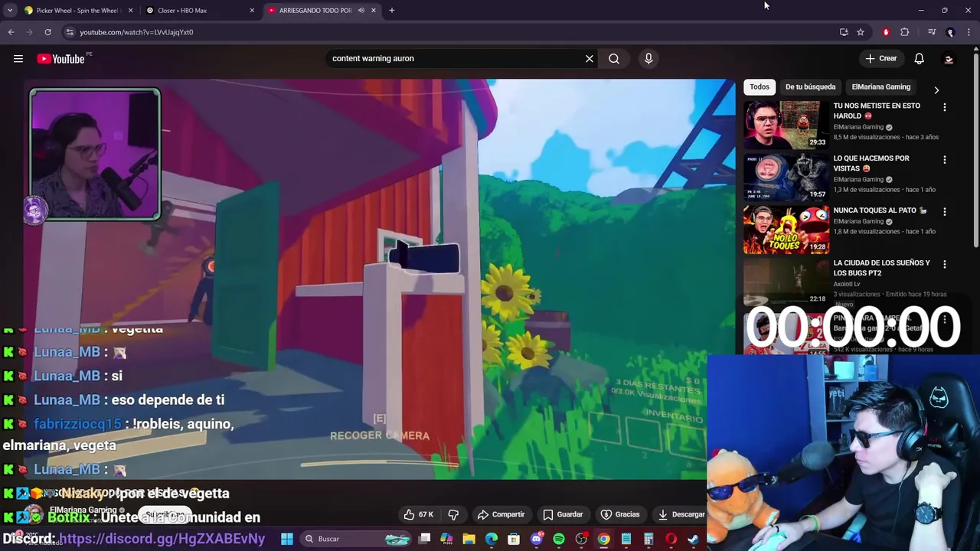Select the ElMariana Gaming filter chip

tap(880, 86)
